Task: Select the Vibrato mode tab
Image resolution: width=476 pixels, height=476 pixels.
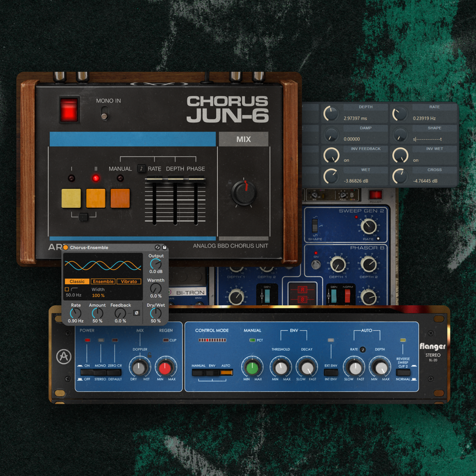Action: tap(129, 282)
